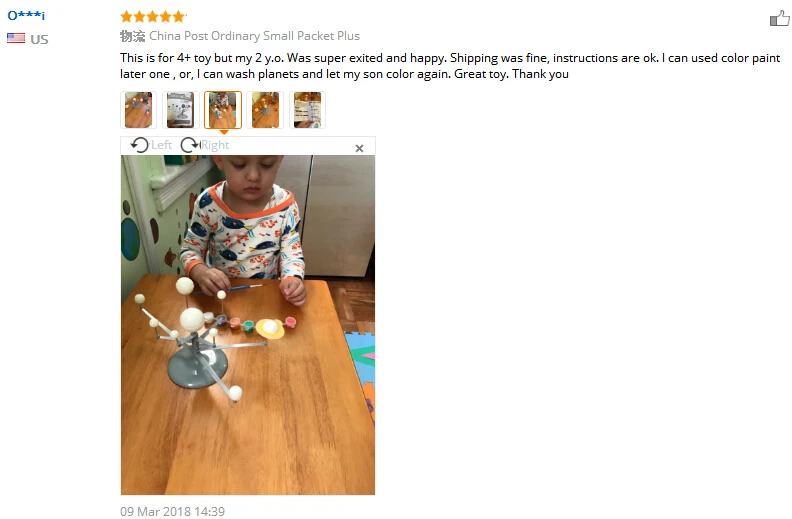The width and height of the screenshot is (792, 519).
Task: Click the "Left" rotate label
Action: 162,145
